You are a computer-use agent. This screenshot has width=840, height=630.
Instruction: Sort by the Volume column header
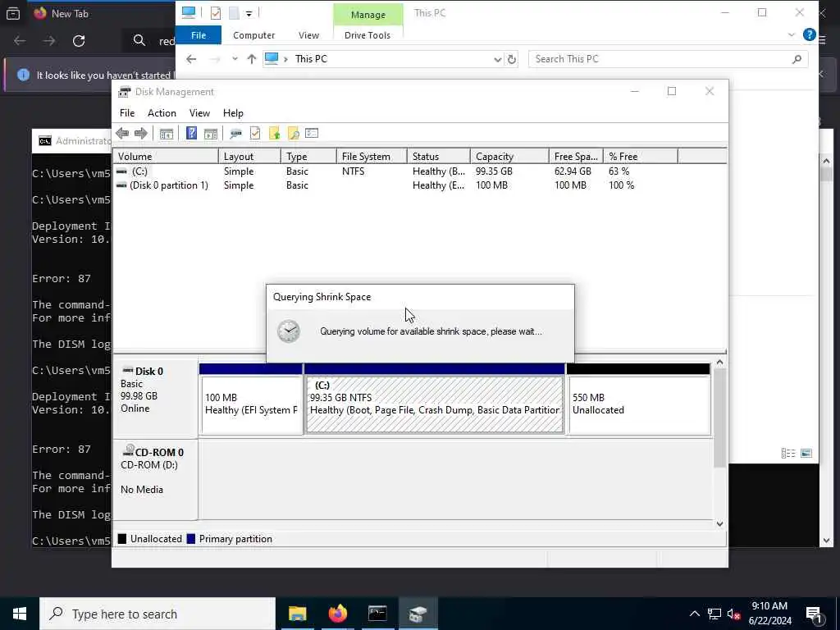click(166, 157)
